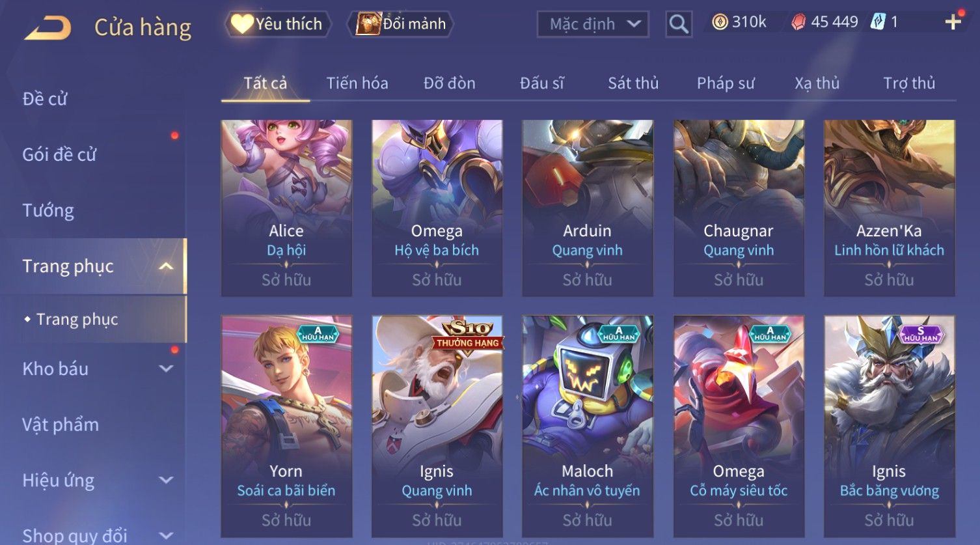Select the Alice Dạ hội skin card
The width and height of the screenshot is (980, 545).
tap(286, 208)
